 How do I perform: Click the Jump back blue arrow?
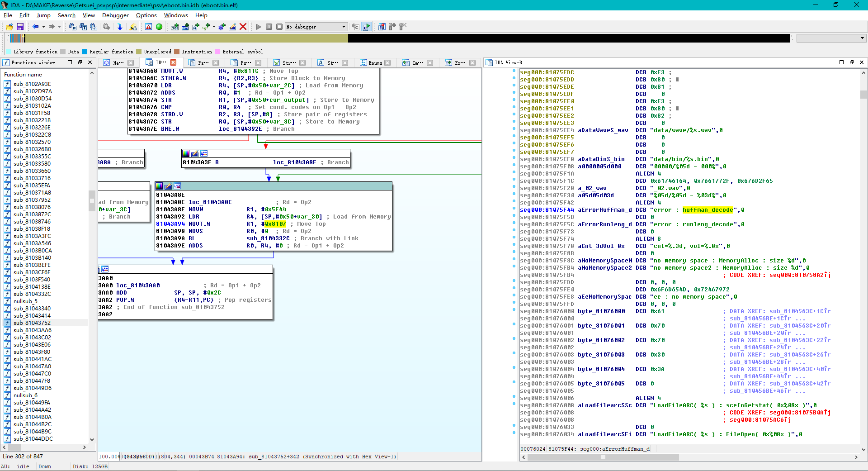pos(35,27)
